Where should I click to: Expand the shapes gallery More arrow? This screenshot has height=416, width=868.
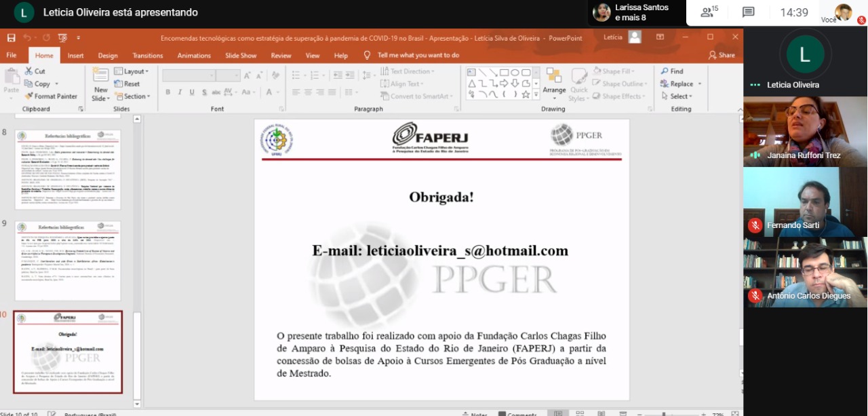pyautogui.click(x=536, y=94)
